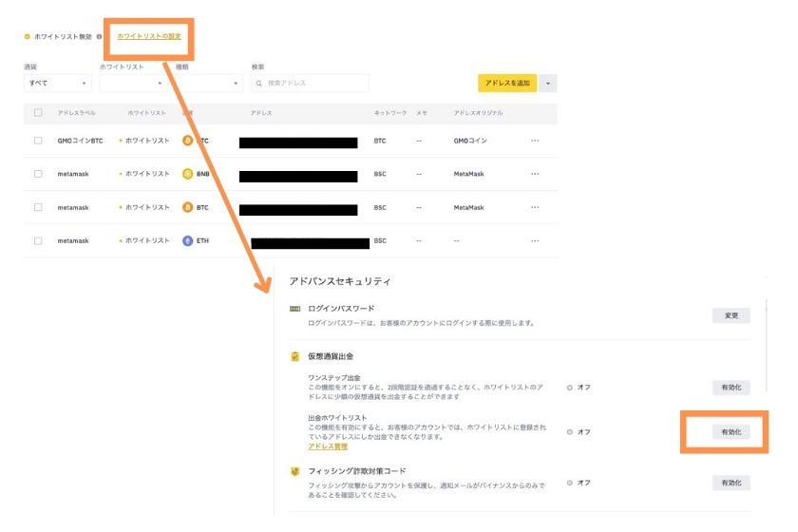Click the scrollbar of the security panel
The image size is (798, 532).
[766, 346]
